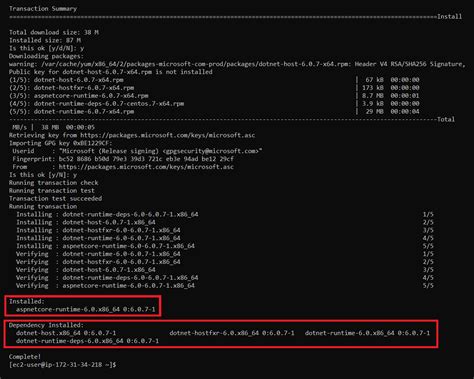
Task: Click the 'Running transaction test' line
Action: [x=52, y=191]
